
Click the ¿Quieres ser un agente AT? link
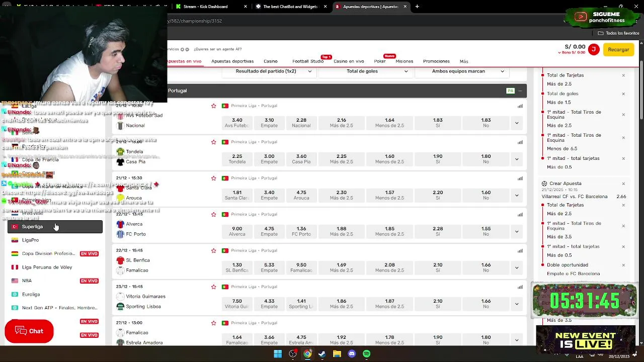tap(218, 49)
